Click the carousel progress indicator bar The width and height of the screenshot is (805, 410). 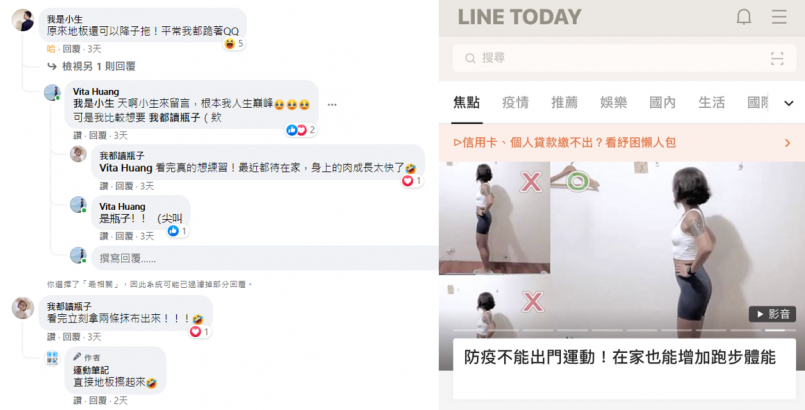click(x=624, y=330)
